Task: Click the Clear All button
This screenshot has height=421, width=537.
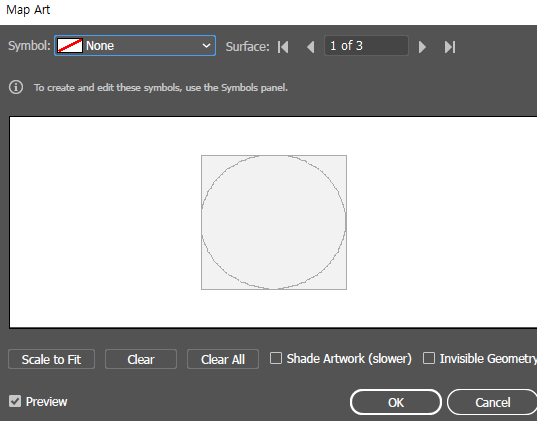Action: point(223,359)
